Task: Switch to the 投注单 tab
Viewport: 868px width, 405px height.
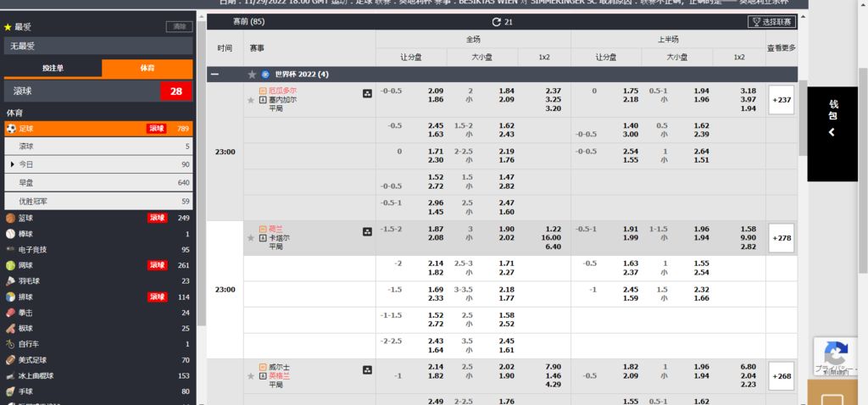Action: 53,69
